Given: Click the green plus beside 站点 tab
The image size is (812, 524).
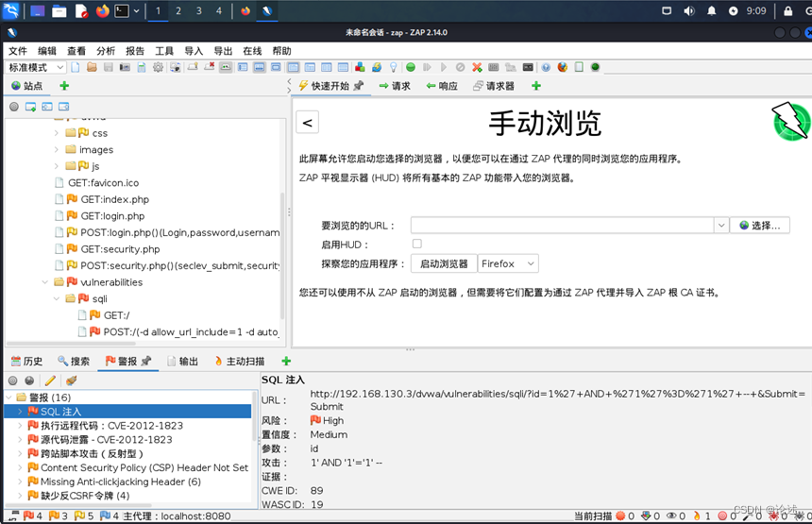Looking at the screenshot, I should pos(64,86).
